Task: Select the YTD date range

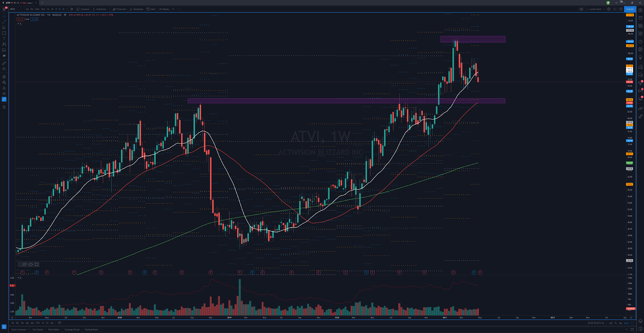Action: pyautogui.click(x=37, y=323)
